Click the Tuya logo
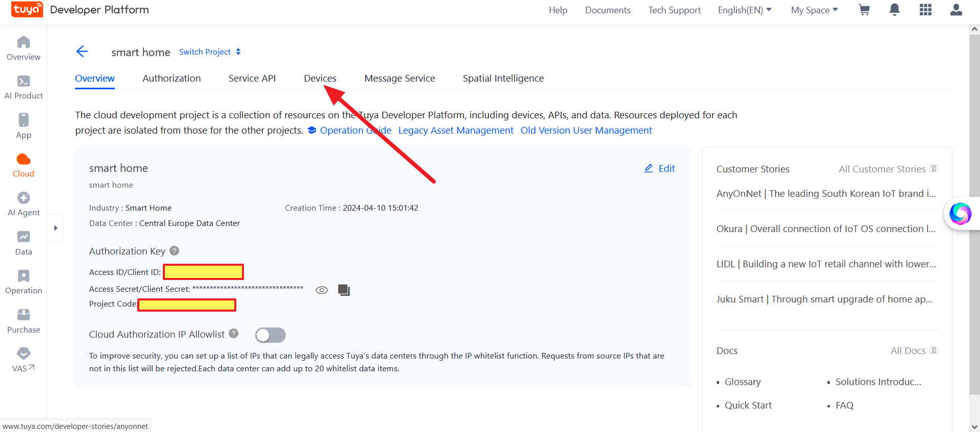The image size is (980, 432). tap(27, 10)
